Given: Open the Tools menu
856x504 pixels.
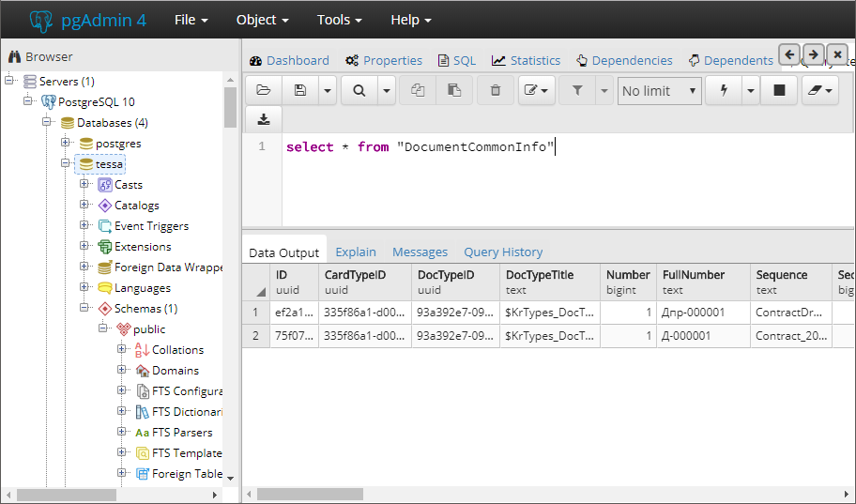Looking at the screenshot, I should pyautogui.click(x=339, y=20).
